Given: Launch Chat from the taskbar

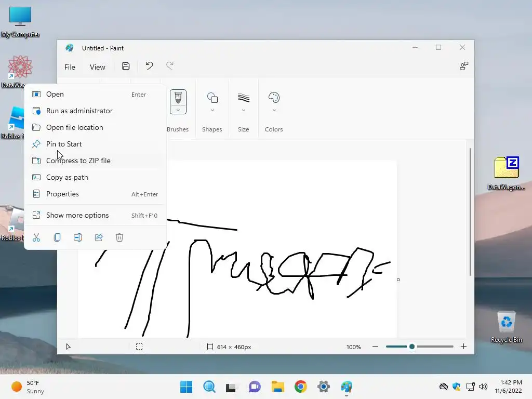Looking at the screenshot, I should point(255,387).
